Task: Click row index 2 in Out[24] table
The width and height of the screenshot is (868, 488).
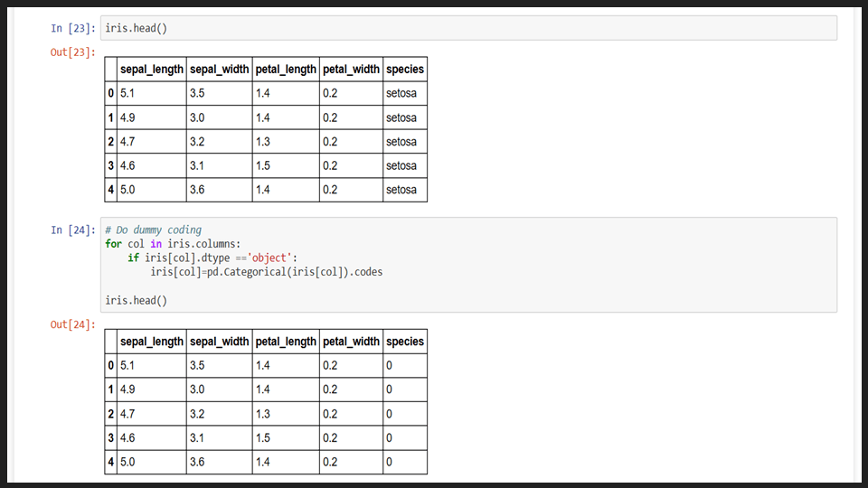Action: [x=110, y=414]
